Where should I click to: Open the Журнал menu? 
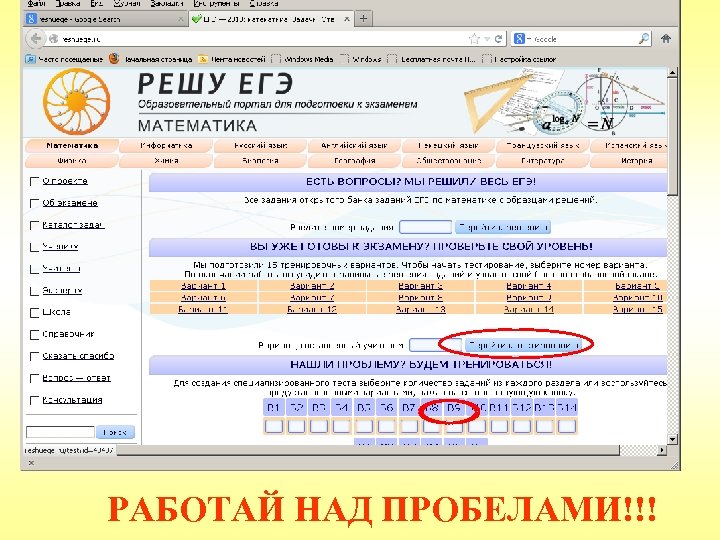pos(127,4)
